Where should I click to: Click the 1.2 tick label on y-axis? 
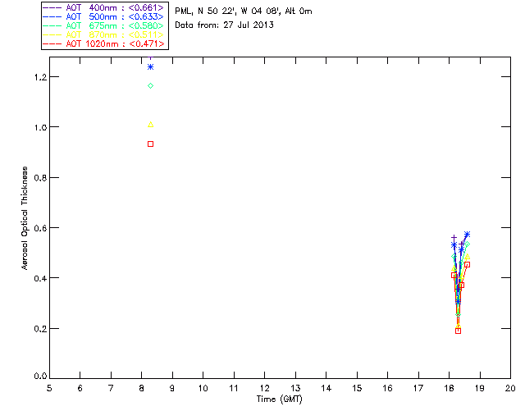click(36, 77)
